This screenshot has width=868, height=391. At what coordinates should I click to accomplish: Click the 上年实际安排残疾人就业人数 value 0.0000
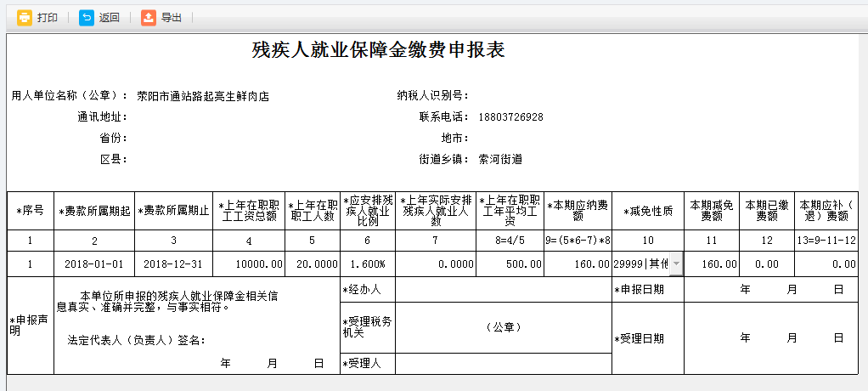(436, 264)
